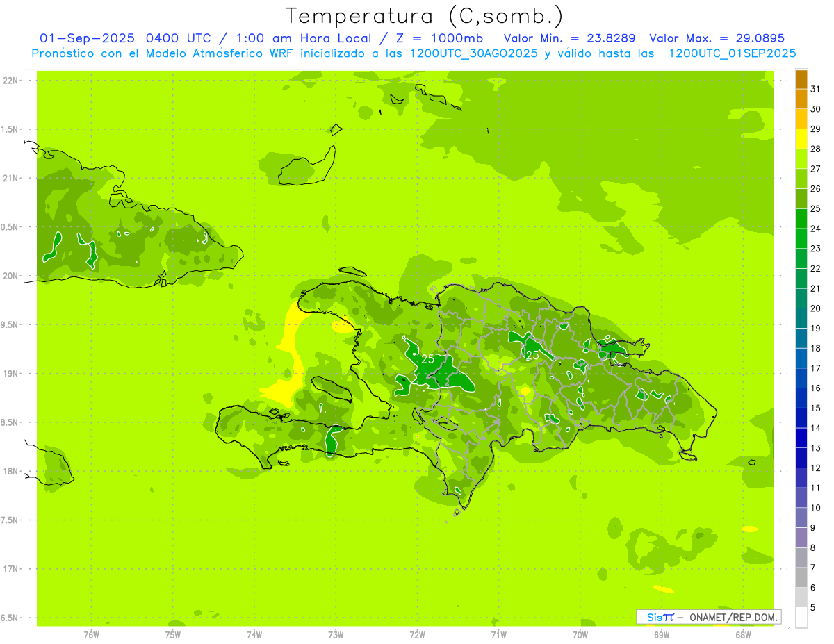Click the white swatch below 5 on colorbar
Screen dimensions: 834x644
point(801,617)
